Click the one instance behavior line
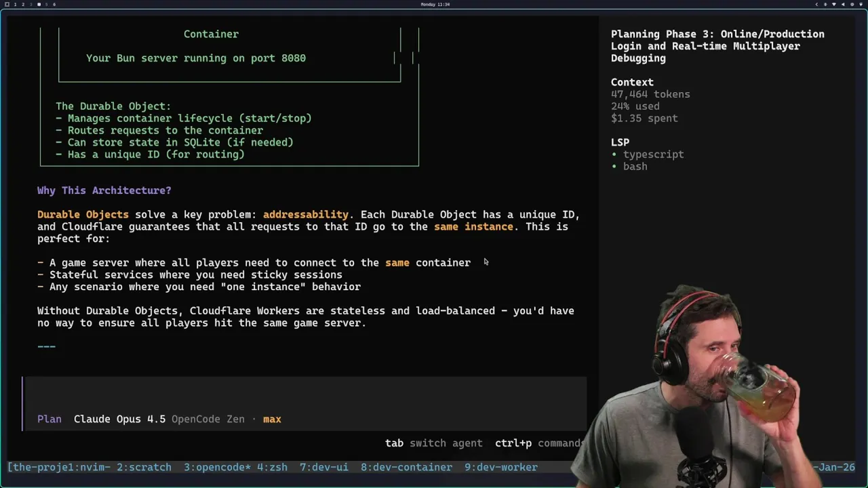 [199, 287]
